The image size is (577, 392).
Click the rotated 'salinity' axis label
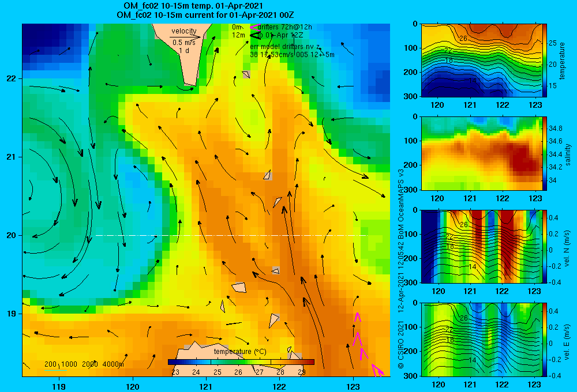pyautogui.click(x=567, y=154)
